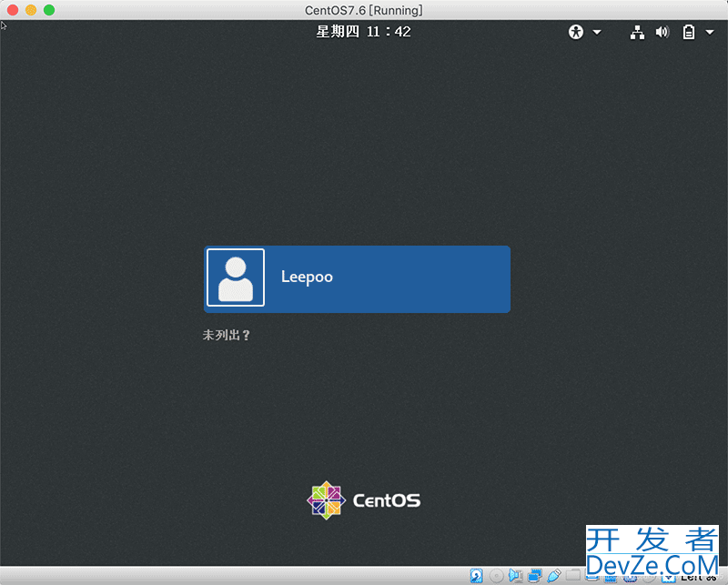Click the '未列出？' not listed link
This screenshot has width=728, height=585.
pyautogui.click(x=227, y=335)
